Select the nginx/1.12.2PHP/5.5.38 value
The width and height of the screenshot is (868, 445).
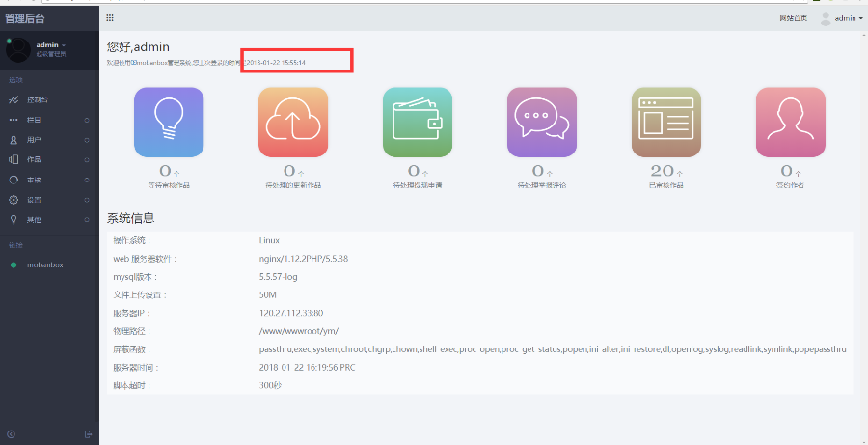tap(304, 259)
